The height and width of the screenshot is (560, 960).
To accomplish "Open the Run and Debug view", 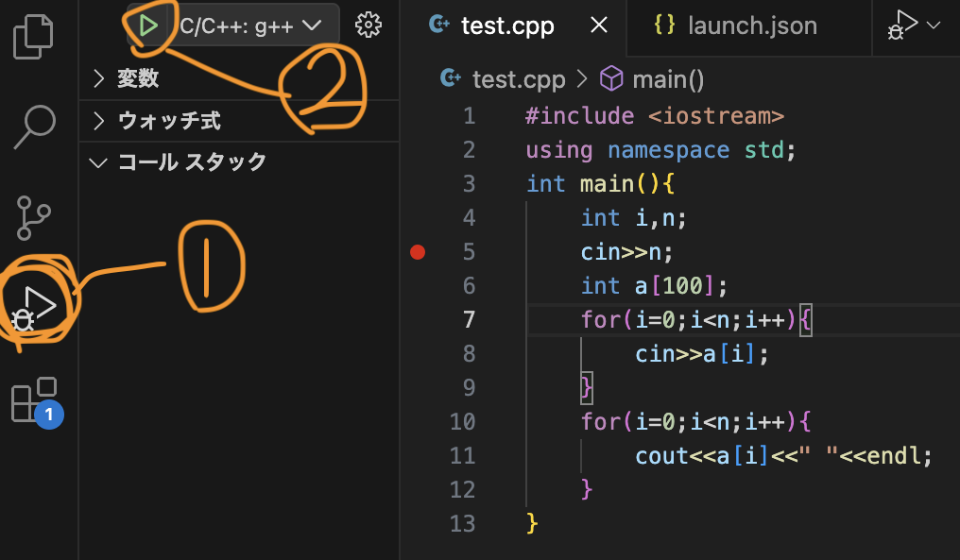I will point(35,308).
